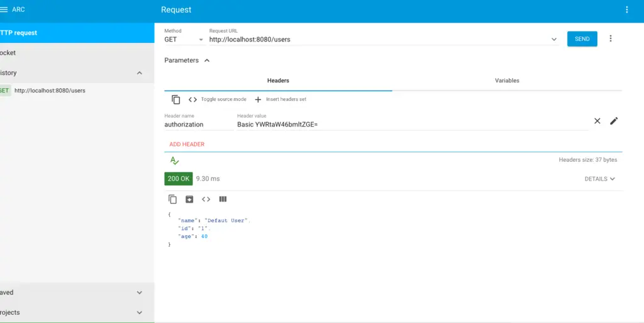The height and width of the screenshot is (323, 644).
Task: Open the Method dropdown
Action: (184, 40)
